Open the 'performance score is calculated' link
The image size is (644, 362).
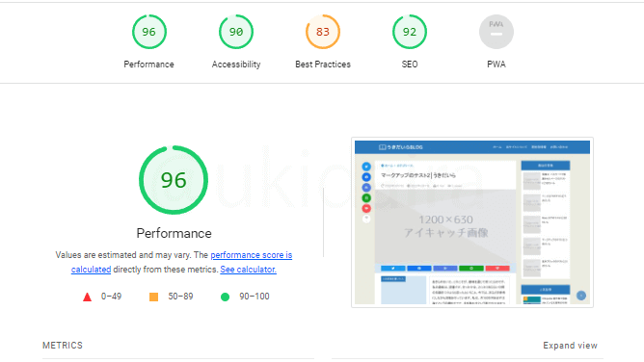tap(181, 262)
